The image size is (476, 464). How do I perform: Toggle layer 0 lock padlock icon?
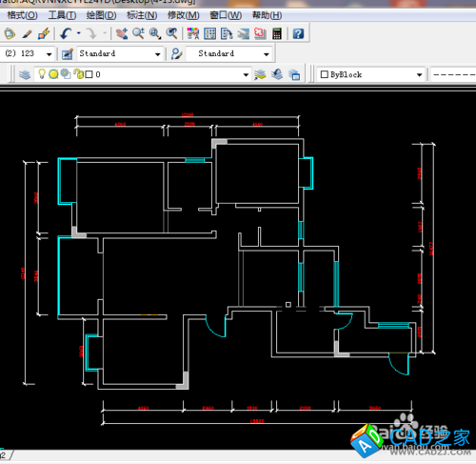tap(78, 74)
